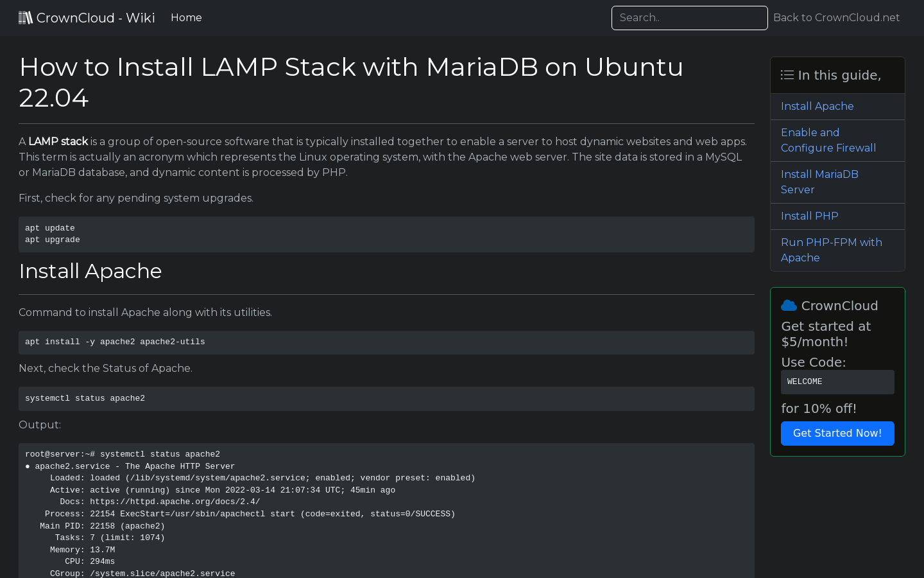The width and height of the screenshot is (924, 578).
Task: Select the WELCOME promo code text
Action: [805, 381]
